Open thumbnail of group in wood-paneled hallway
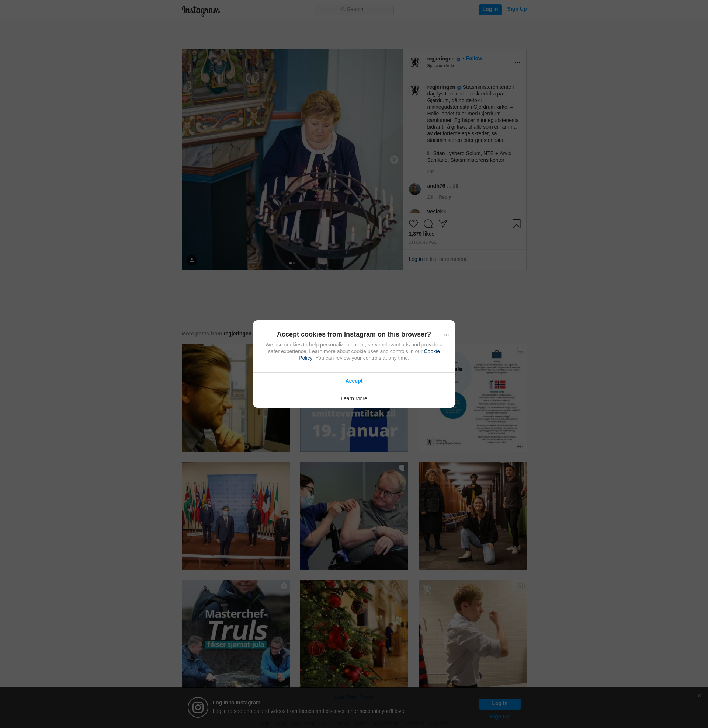The height and width of the screenshot is (728, 708). 472,516
